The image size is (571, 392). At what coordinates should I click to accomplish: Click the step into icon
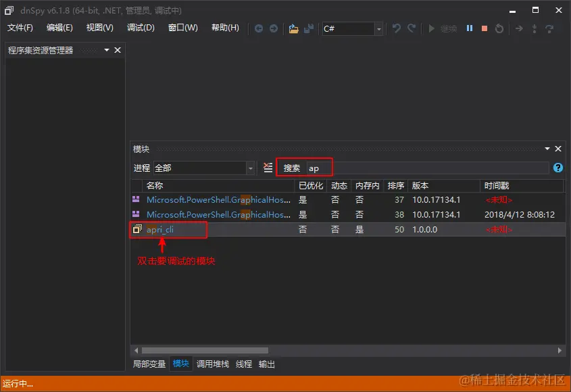point(535,28)
